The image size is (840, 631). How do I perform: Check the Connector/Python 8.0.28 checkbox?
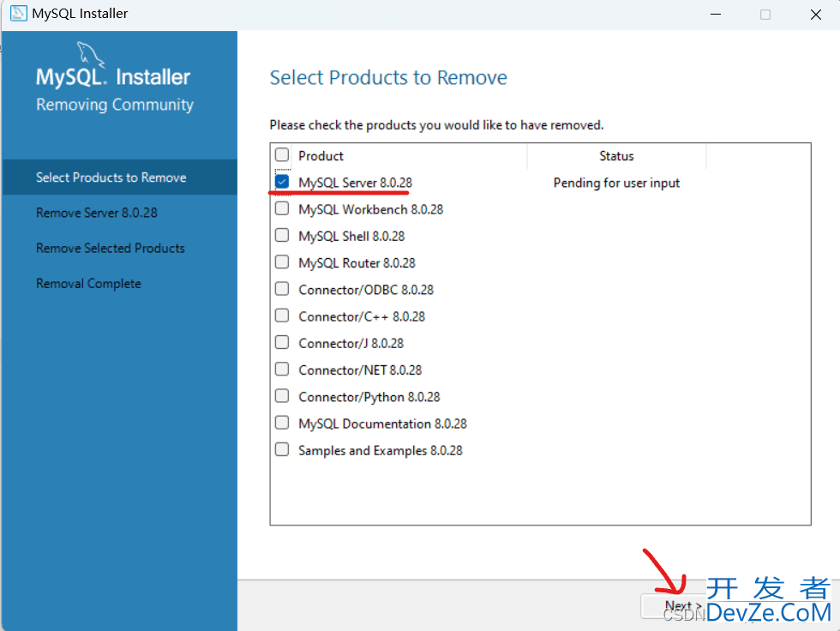click(x=282, y=396)
